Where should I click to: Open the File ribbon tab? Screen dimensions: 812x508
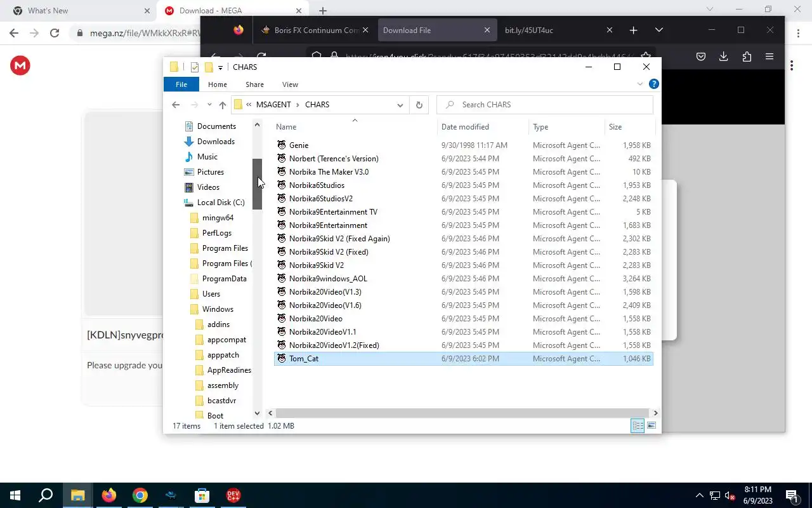click(181, 84)
